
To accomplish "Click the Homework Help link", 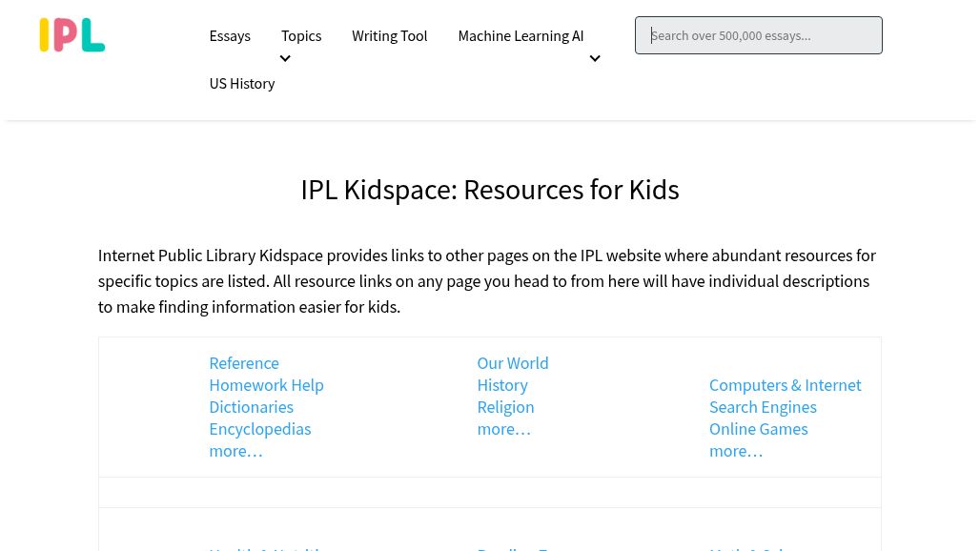I will click(x=266, y=385).
